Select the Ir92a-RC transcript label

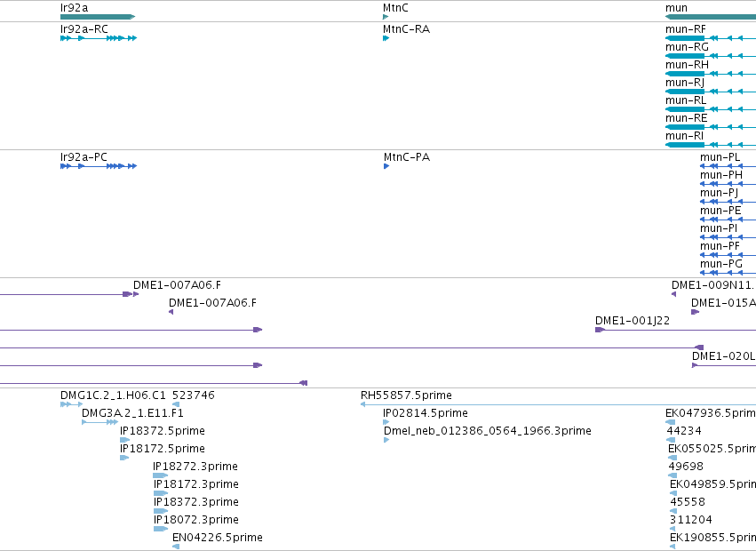click(84, 29)
